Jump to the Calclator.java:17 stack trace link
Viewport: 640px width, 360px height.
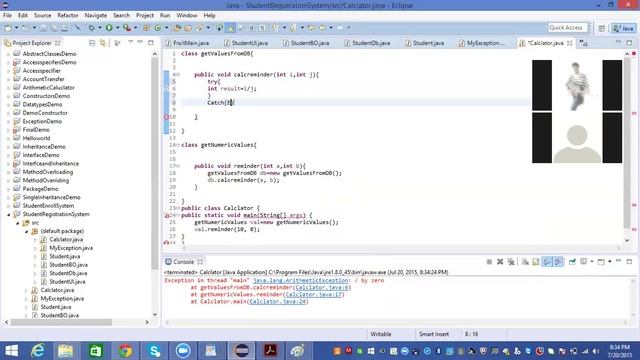click(x=314, y=294)
